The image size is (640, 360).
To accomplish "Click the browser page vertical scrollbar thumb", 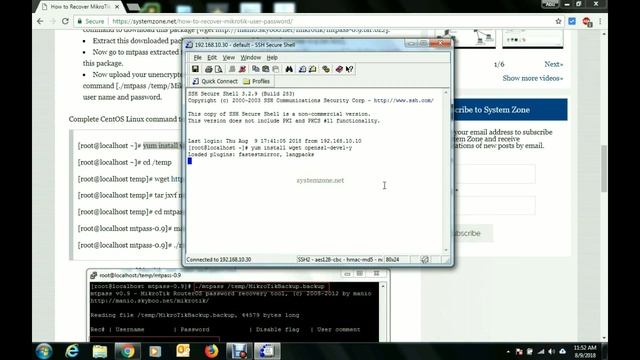I will pyautogui.click(x=604, y=168).
